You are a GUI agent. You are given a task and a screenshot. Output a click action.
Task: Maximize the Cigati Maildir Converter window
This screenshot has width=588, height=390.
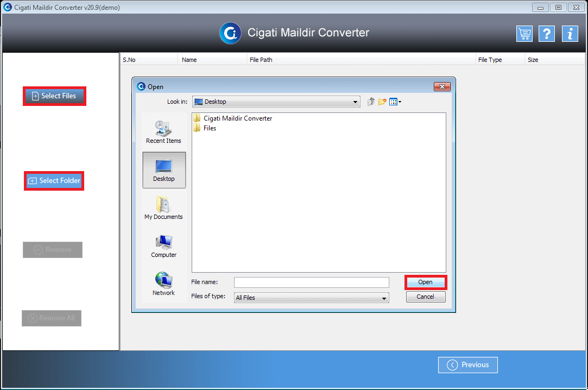(x=558, y=8)
